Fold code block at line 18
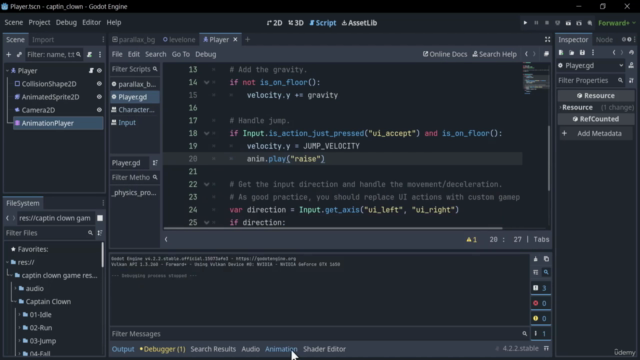 tap(207, 133)
